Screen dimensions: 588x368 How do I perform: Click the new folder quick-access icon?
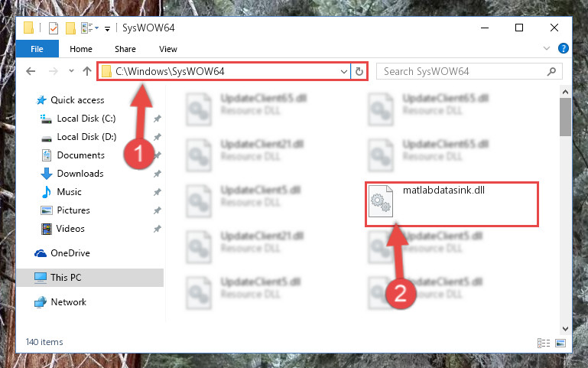click(x=70, y=28)
